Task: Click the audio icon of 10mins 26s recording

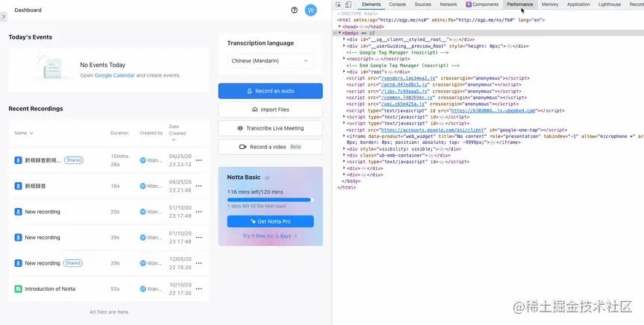Action: pos(18,160)
